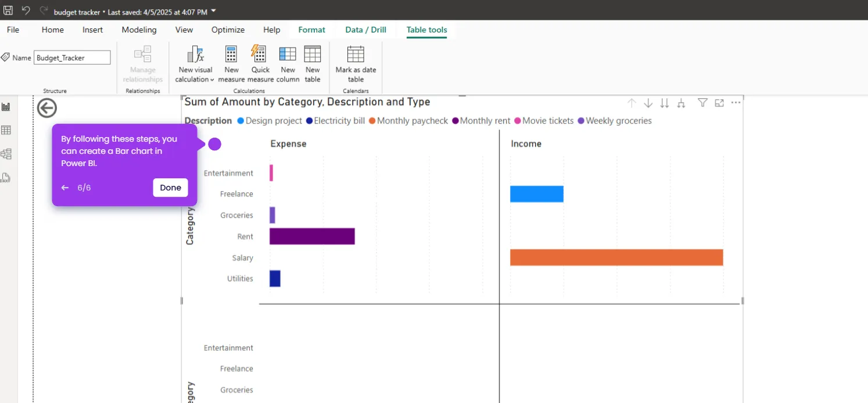Select the pink Entertainment expense bar
868x403 pixels.
pyautogui.click(x=271, y=173)
